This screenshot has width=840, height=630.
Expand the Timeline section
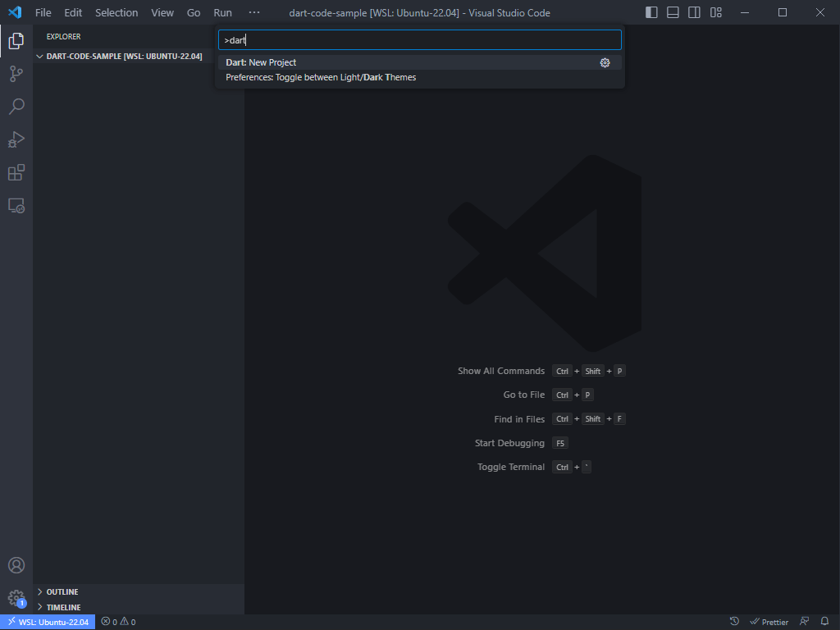click(x=139, y=607)
